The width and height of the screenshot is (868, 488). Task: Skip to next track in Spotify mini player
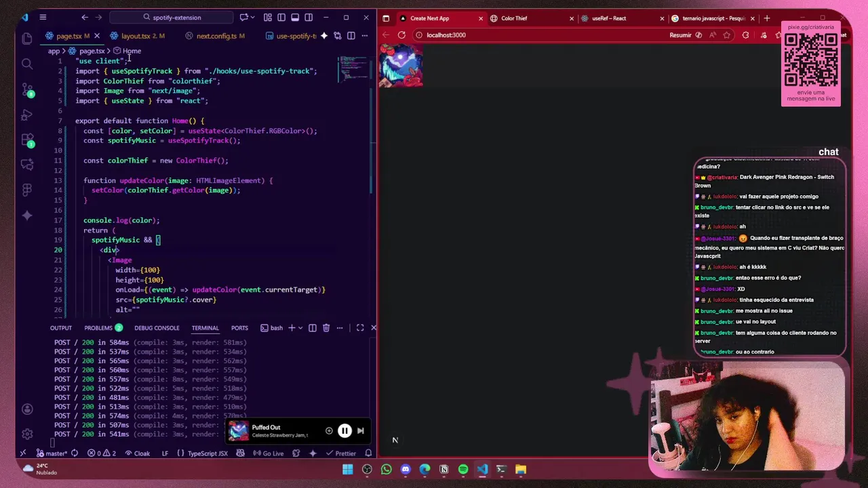click(x=361, y=430)
